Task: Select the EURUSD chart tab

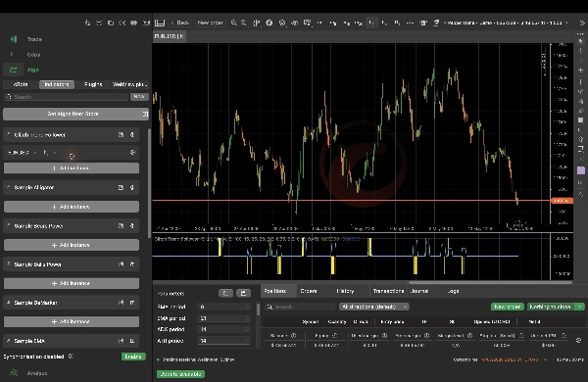Action: click(x=170, y=36)
